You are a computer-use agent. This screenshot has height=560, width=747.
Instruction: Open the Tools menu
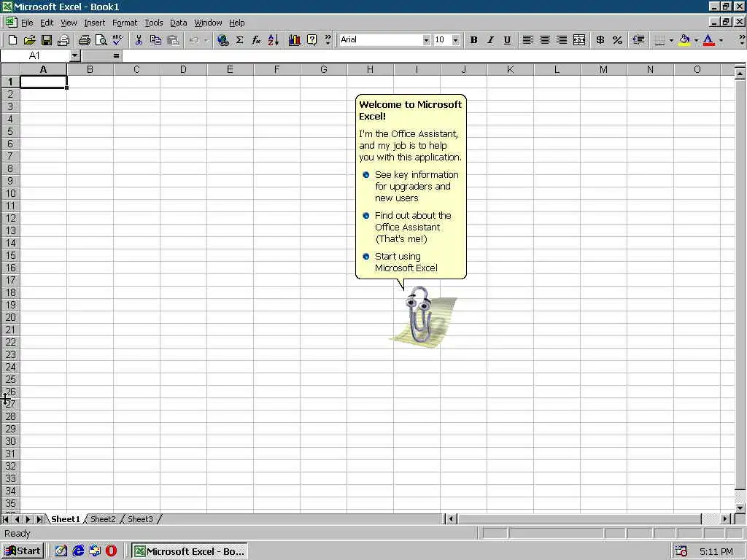[x=154, y=23]
